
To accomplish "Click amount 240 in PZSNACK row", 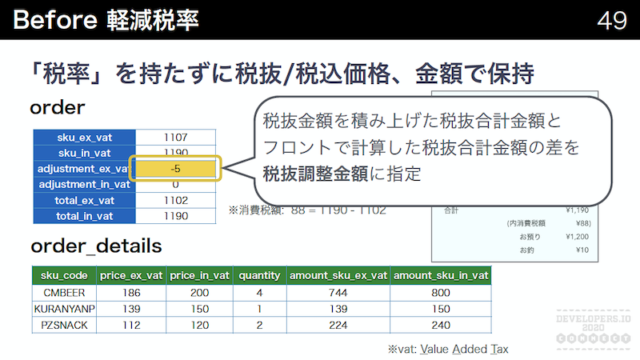I will (441, 325).
